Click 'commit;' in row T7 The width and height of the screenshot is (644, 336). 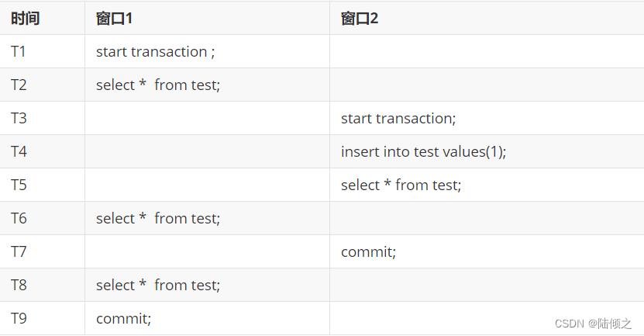(368, 251)
